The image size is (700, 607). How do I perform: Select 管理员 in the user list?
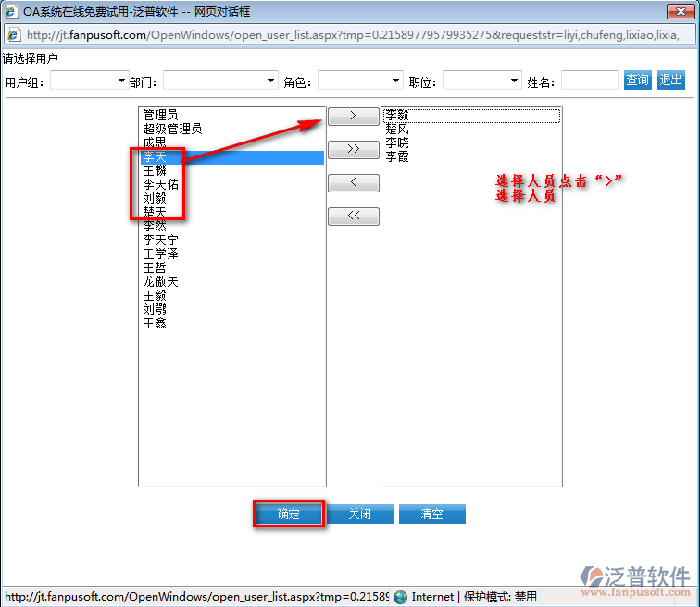(x=231, y=115)
